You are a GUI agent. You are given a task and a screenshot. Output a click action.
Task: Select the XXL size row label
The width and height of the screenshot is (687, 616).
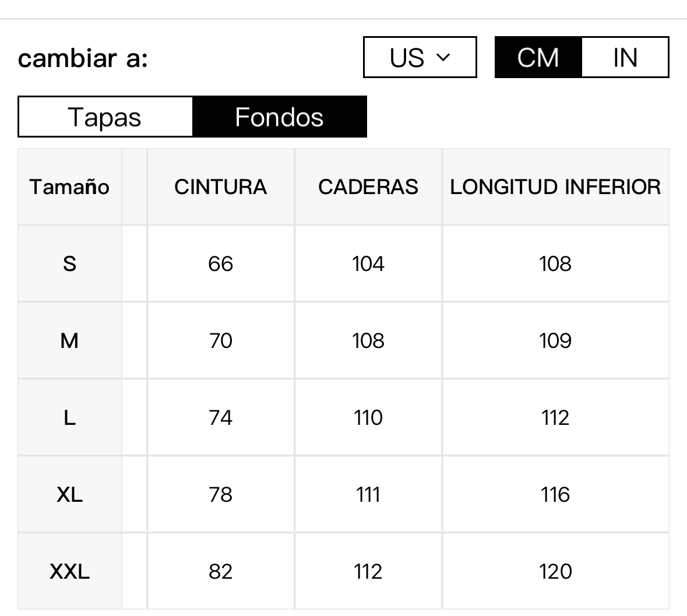point(69,571)
